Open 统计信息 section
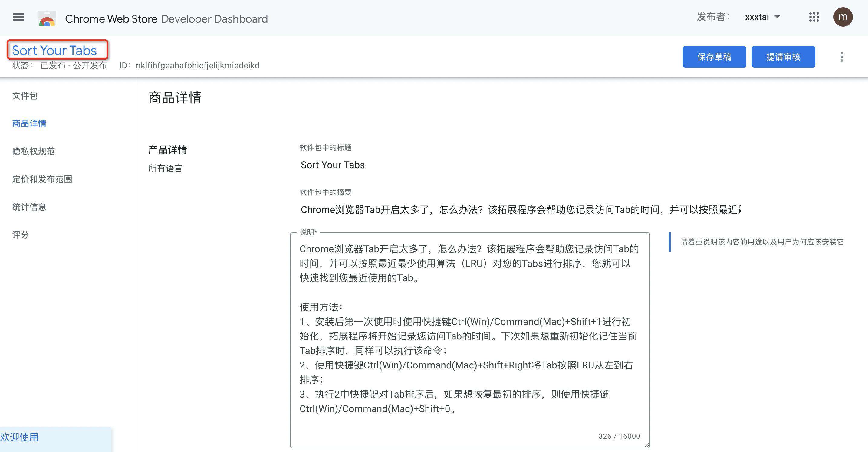 [29, 207]
